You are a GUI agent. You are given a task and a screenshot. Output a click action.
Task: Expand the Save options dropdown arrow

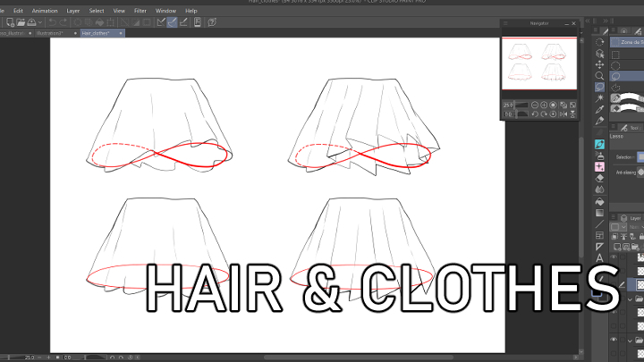pos(40,22)
